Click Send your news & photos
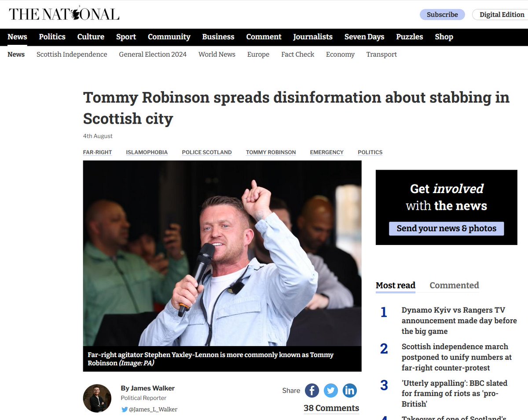This screenshot has height=420, width=528. (447, 229)
